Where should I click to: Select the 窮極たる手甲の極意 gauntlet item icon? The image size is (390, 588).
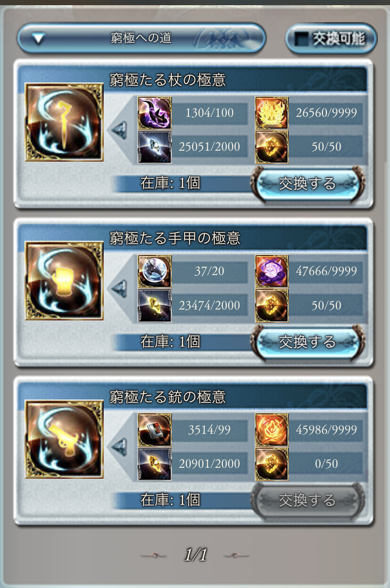tap(64, 281)
